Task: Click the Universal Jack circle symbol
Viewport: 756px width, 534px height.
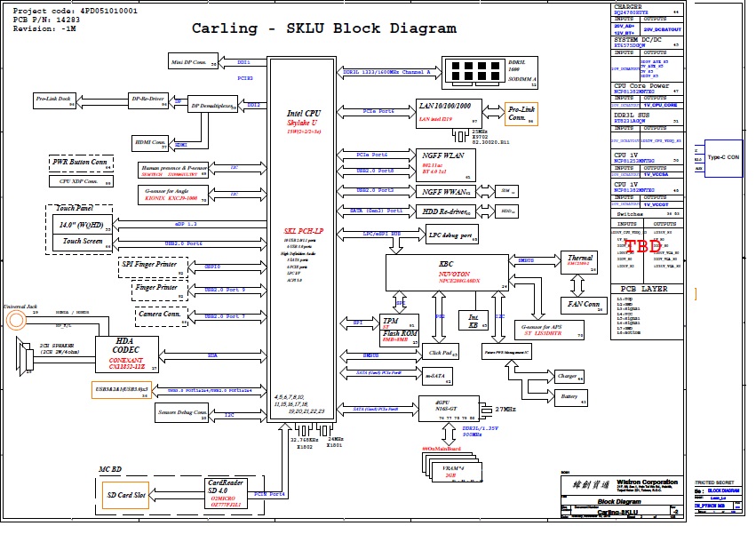Action: [x=16, y=320]
